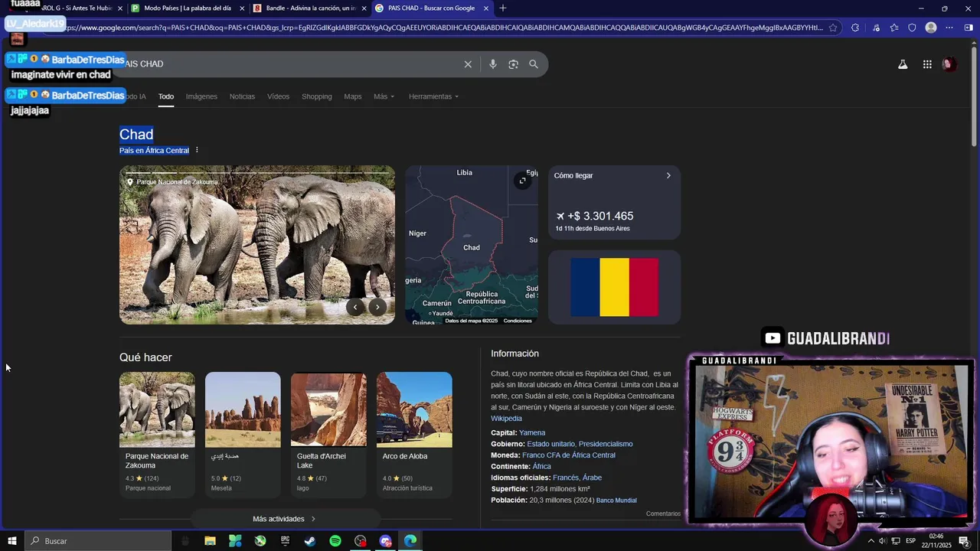Select the Shopping results tab

click(316, 96)
